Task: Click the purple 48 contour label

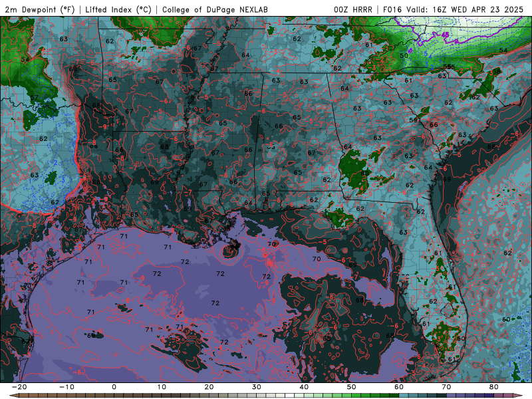Action: (445, 35)
